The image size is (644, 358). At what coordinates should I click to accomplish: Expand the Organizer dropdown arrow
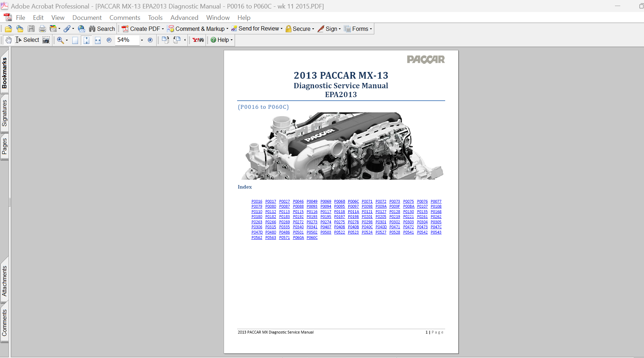pos(59,29)
